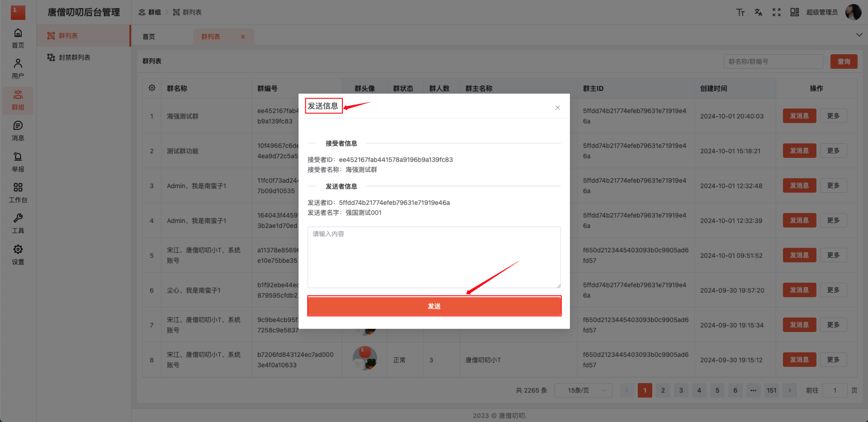Click the pagination ellipsis for more pages
The width and height of the screenshot is (868, 422).
753,390
